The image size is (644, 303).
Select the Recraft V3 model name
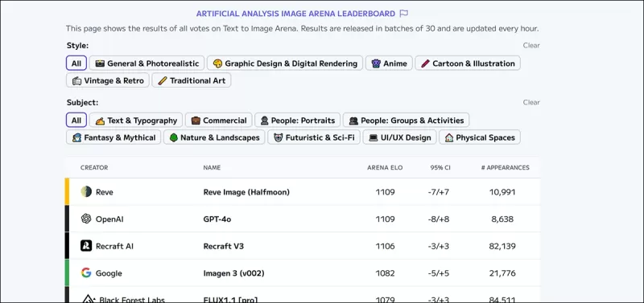(x=224, y=247)
